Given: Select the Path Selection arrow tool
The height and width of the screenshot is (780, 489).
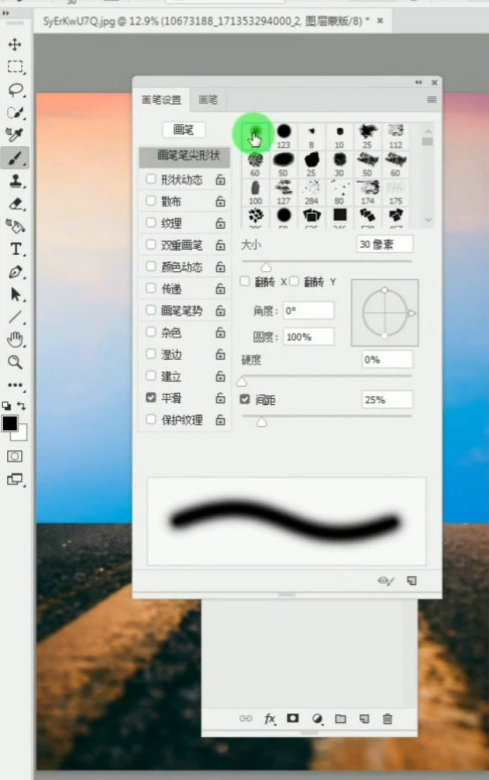Looking at the screenshot, I should coord(15,294).
